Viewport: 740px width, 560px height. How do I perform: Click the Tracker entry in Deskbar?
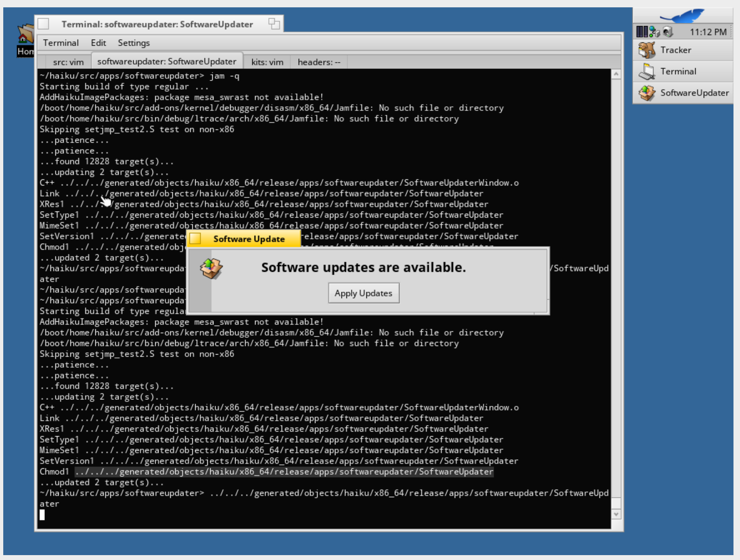pyautogui.click(x=683, y=50)
